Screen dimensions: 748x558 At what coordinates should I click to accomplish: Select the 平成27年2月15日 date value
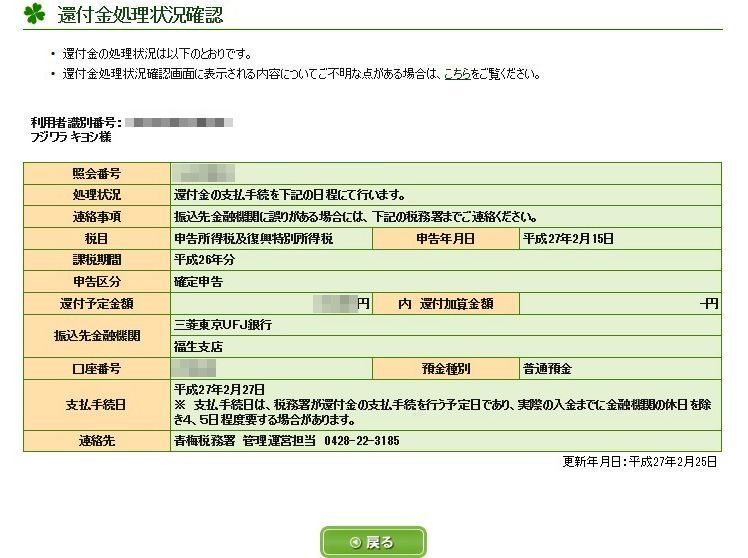[x=568, y=238]
